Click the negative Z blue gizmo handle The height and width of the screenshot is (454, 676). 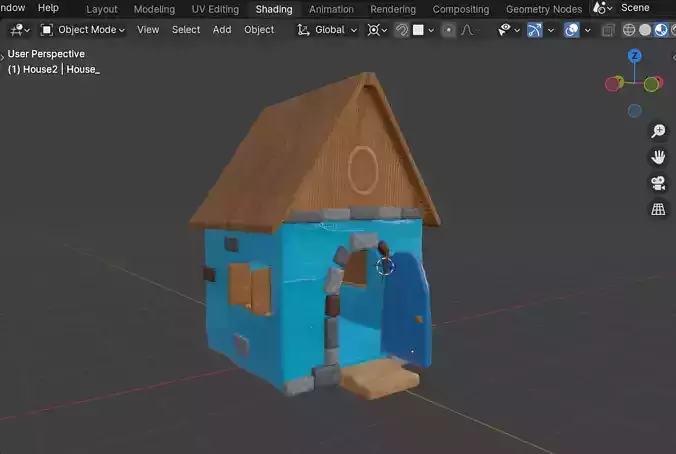pyautogui.click(x=634, y=111)
